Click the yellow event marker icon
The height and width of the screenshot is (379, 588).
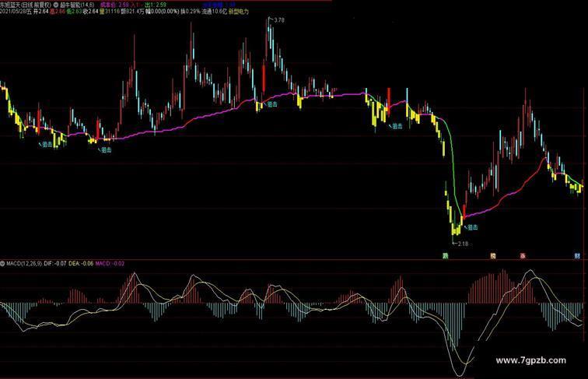[493, 256]
